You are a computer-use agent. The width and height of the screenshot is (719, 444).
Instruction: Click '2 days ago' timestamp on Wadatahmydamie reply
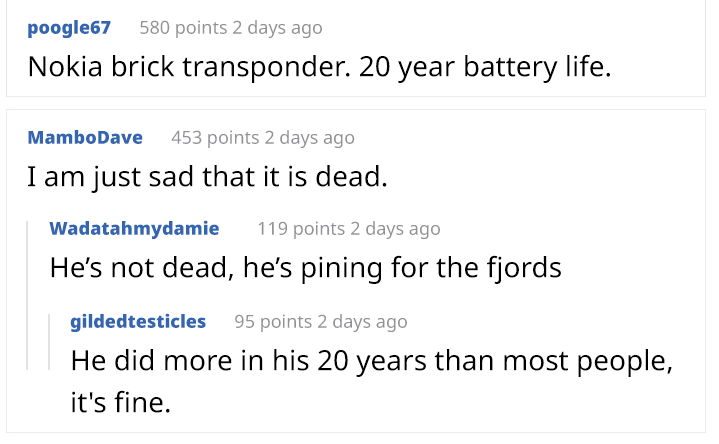(395, 228)
